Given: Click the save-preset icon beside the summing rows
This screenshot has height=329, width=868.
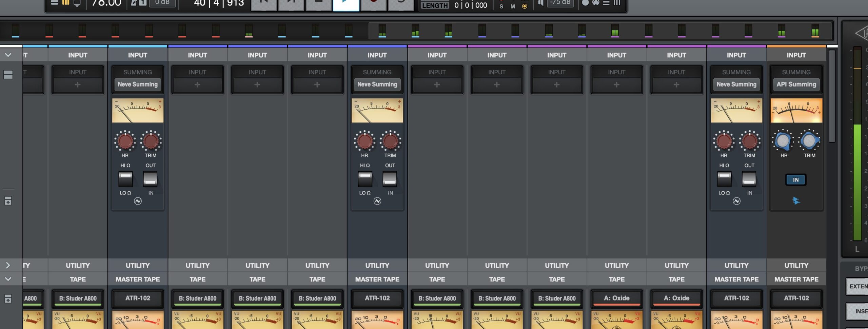Looking at the screenshot, I should (x=8, y=201).
